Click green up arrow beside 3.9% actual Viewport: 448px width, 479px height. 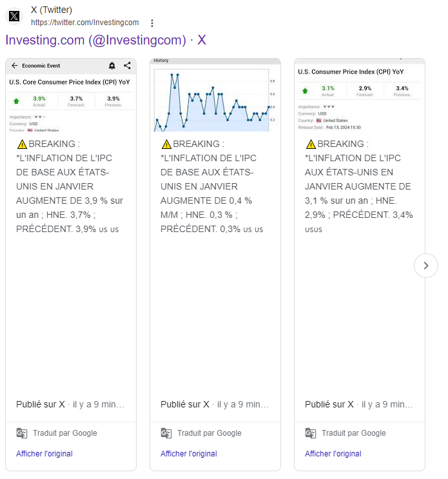[16, 101]
